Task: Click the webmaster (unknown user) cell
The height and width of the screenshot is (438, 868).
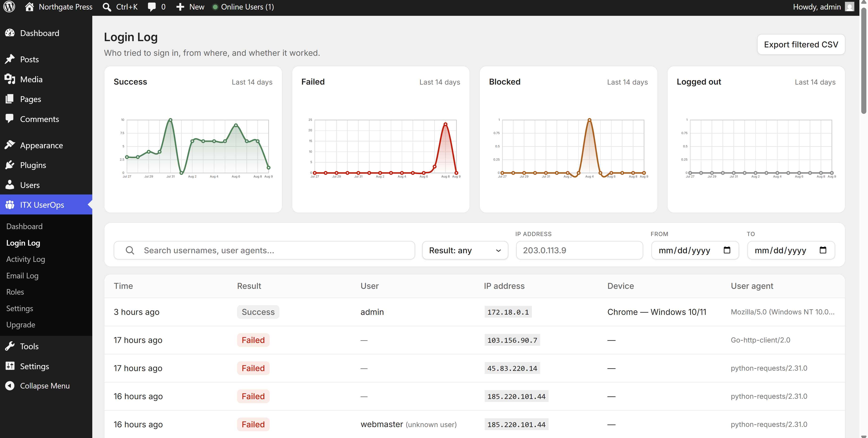Action: 408,425
